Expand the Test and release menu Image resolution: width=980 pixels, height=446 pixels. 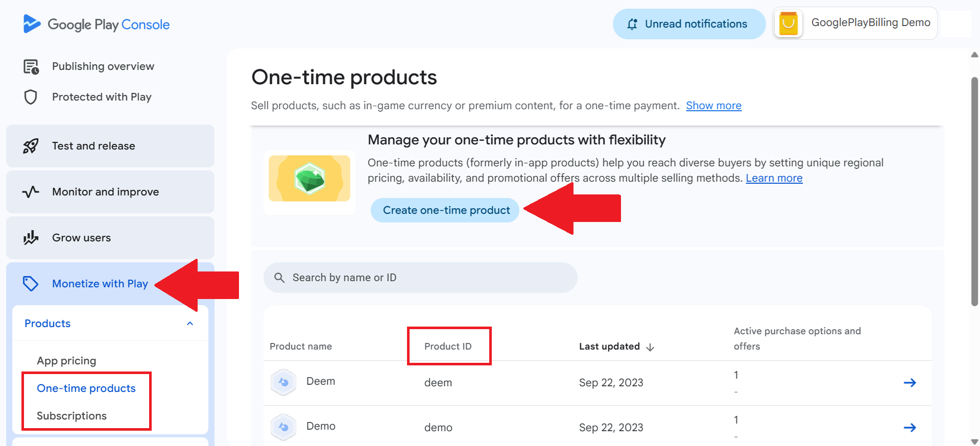tap(110, 146)
